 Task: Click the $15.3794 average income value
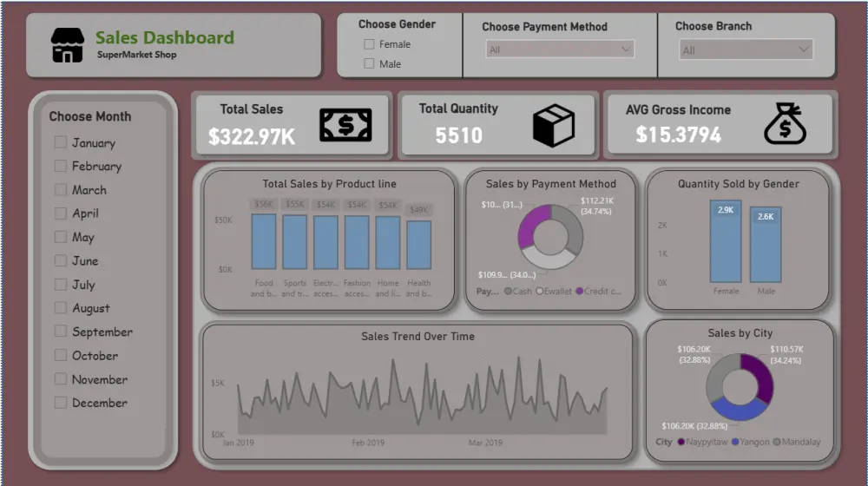coord(679,135)
